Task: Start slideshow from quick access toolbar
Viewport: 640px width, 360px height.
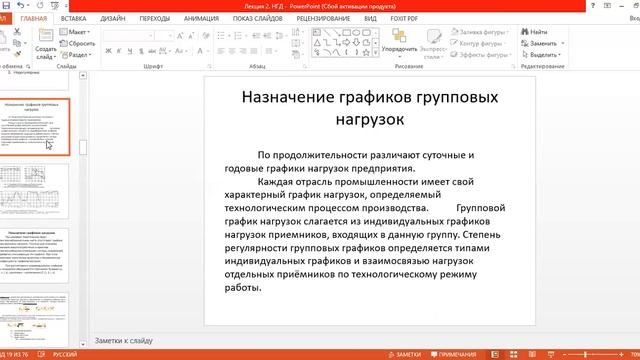Action: click(x=55, y=6)
